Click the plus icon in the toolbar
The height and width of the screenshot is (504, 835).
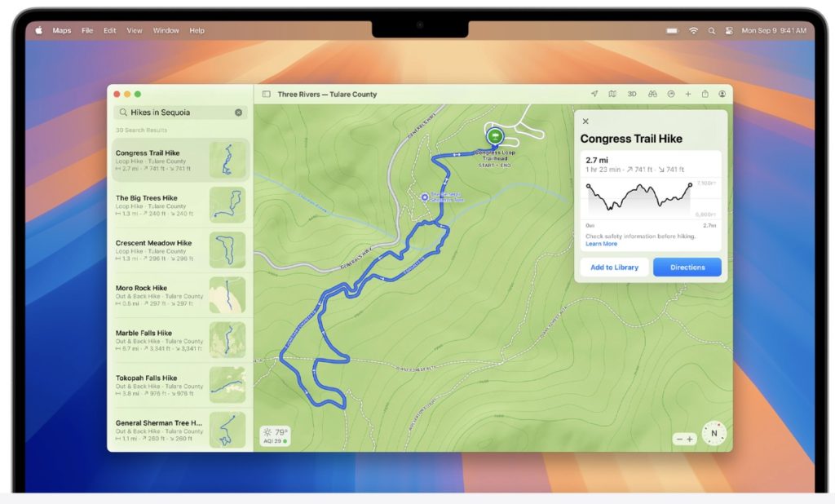click(687, 95)
